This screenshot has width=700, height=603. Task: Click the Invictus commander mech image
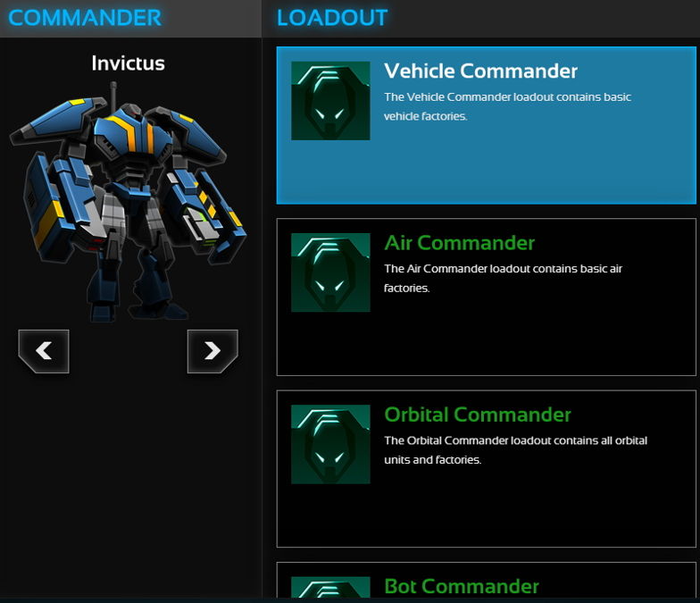click(x=128, y=201)
